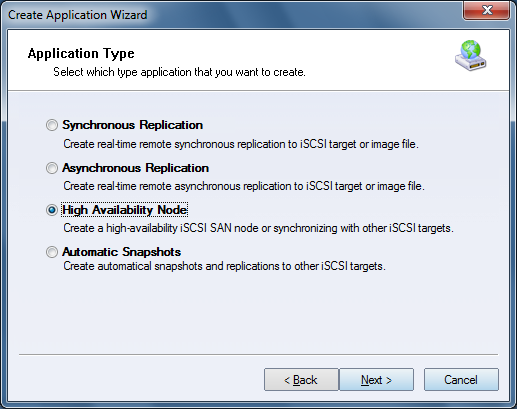The width and height of the screenshot is (517, 409).
Task: Click the Application Type heading
Action: point(81,53)
